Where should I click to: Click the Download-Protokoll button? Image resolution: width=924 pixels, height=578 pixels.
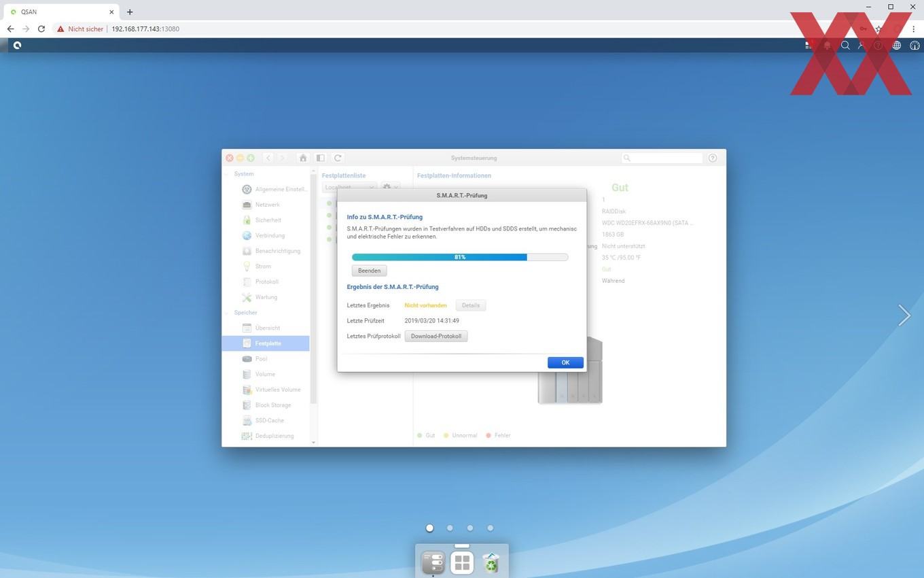click(x=436, y=336)
